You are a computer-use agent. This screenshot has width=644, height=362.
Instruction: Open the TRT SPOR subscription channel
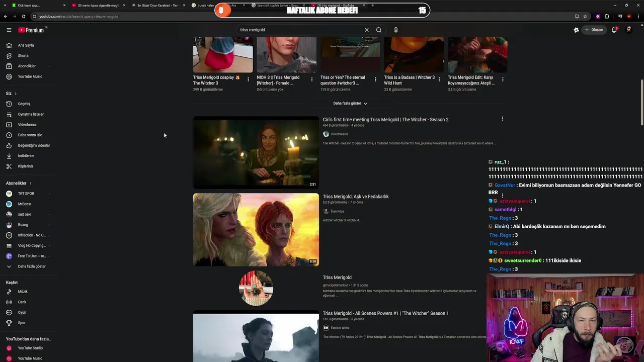coord(26,194)
